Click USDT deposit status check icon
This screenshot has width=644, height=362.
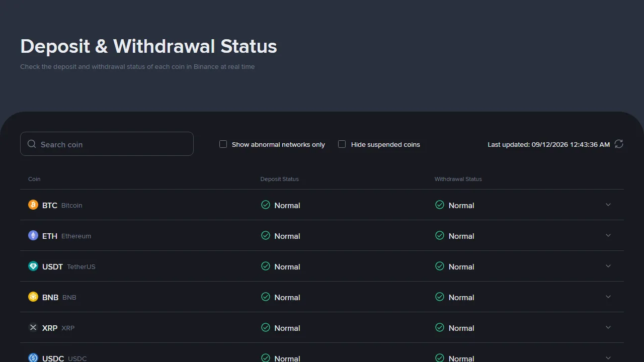coord(266,266)
